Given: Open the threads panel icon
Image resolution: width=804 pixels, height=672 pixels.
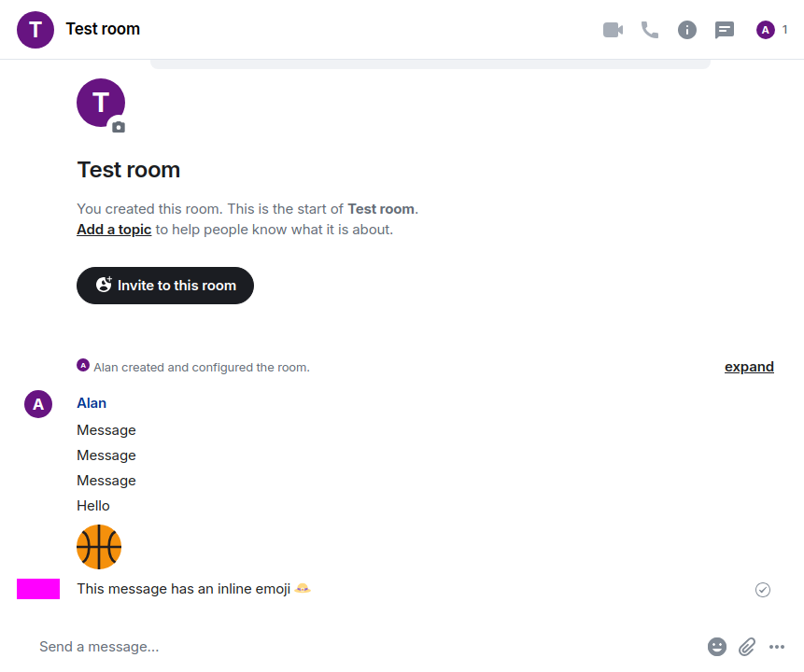Looking at the screenshot, I should 724,30.
